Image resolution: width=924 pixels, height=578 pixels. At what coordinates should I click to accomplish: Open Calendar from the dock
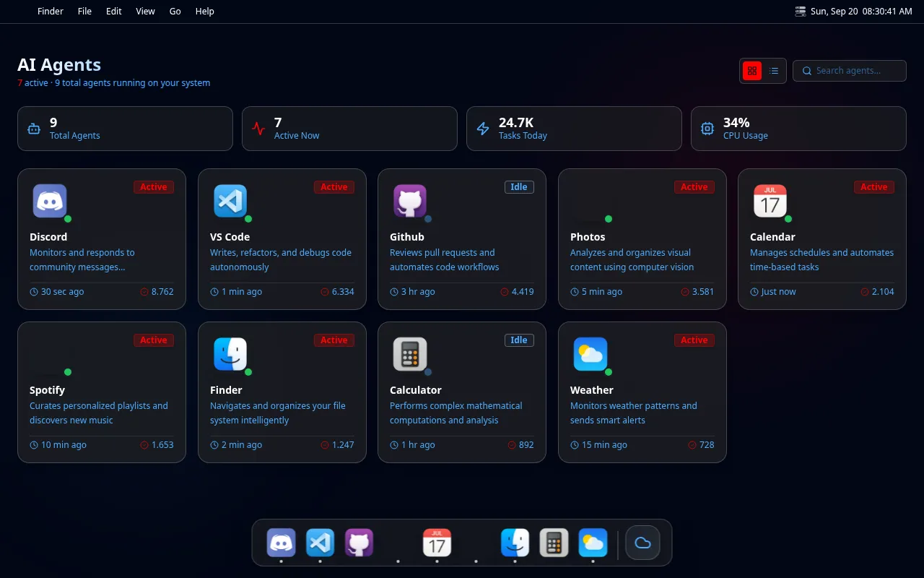click(x=437, y=543)
